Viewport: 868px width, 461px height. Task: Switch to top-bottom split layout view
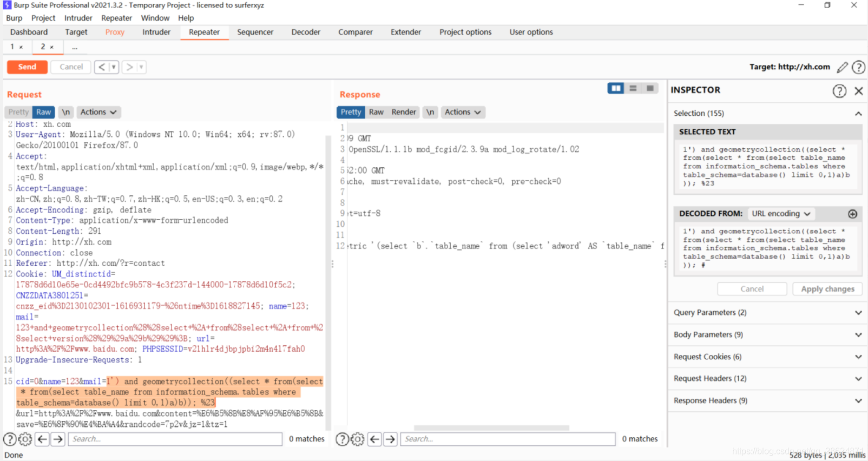[633, 88]
